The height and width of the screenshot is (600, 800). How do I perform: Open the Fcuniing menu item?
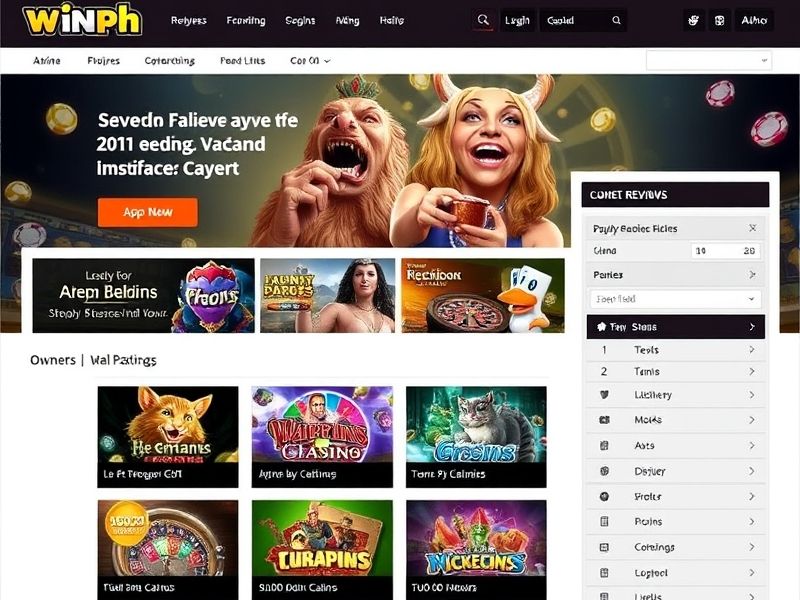[x=246, y=20]
